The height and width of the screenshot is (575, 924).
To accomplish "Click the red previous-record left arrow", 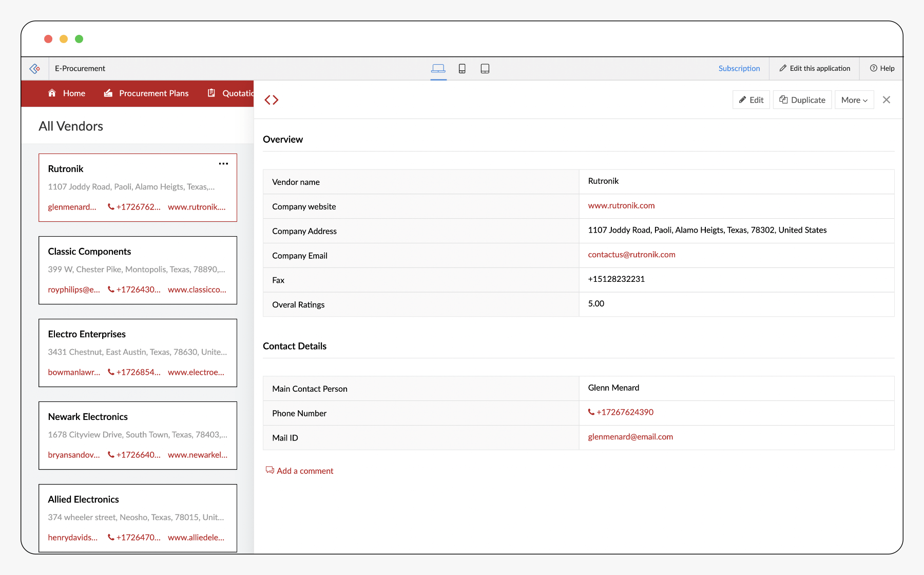I will [267, 100].
